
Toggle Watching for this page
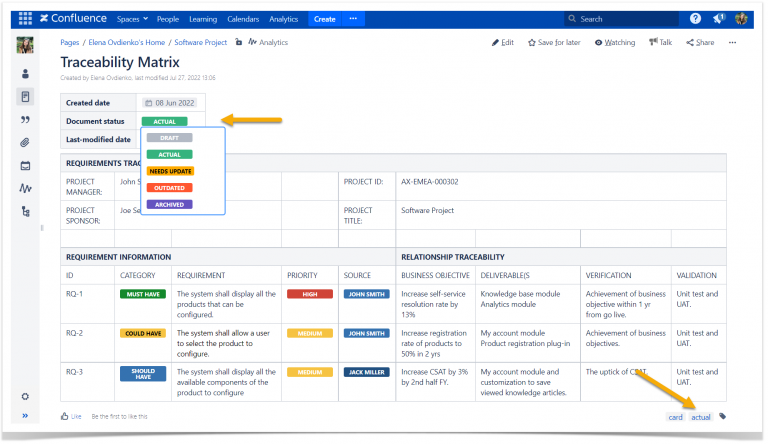pos(615,43)
